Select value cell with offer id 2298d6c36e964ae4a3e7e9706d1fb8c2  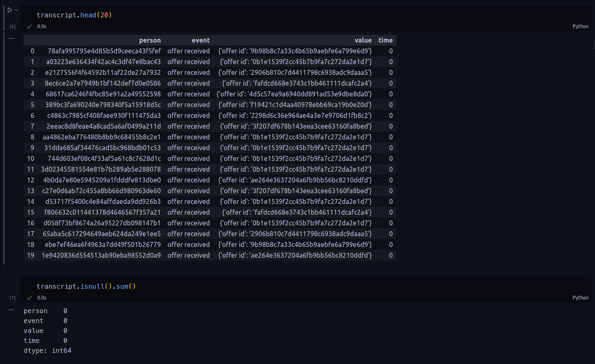[295, 115]
